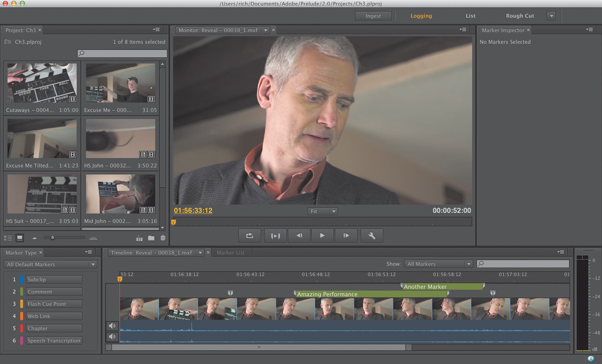This screenshot has width=602, height=364.
Task: Click the search icon in Timeline panel
Action: tap(481, 264)
